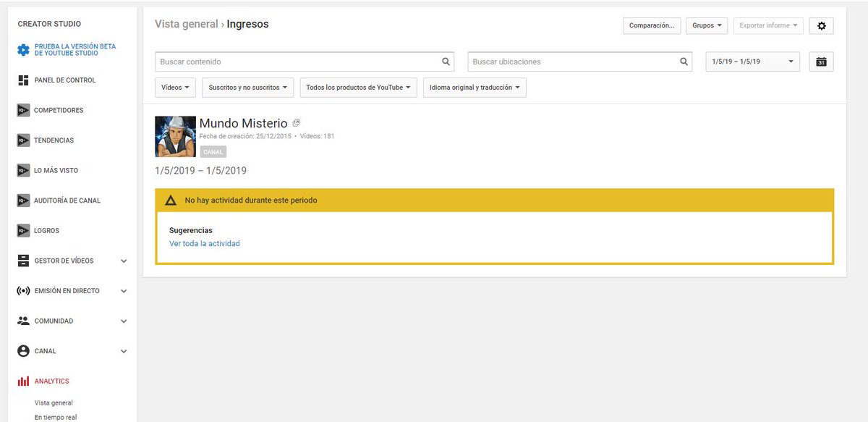Open the 1/5/19 – 1/5/19 date range dropdown
The image size is (868, 422).
pyautogui.click(x=753, y=62)
